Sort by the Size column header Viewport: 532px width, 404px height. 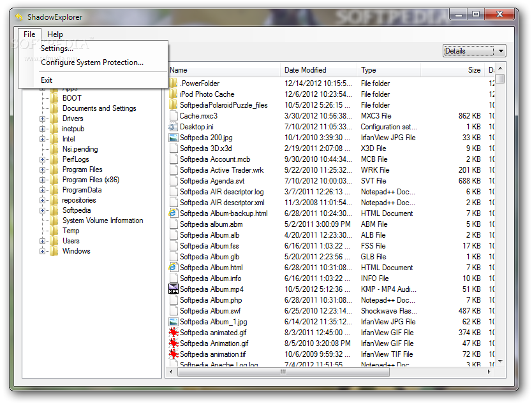pos(453,70)
